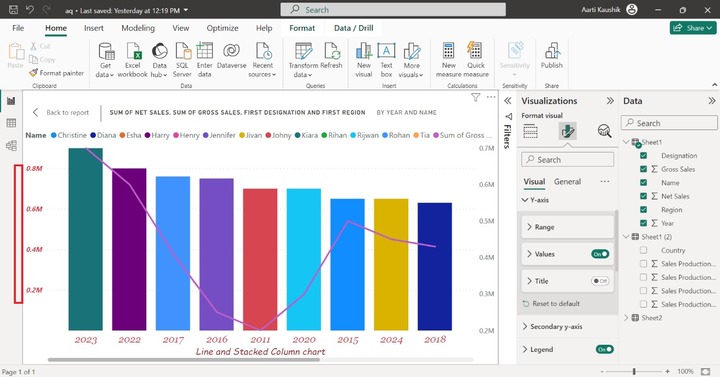Viewport: 720px width, 377px height.
Task: Open visual More options ellipsis
Action: [x=491, y=97]
